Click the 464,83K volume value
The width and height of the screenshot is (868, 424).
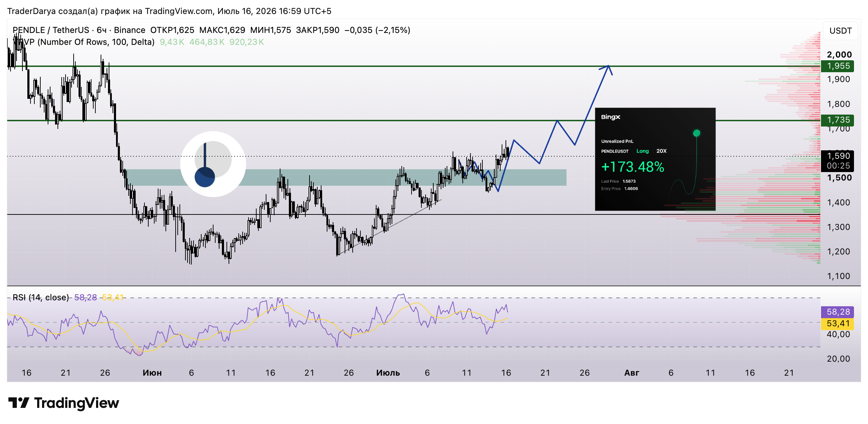point(207,42)
